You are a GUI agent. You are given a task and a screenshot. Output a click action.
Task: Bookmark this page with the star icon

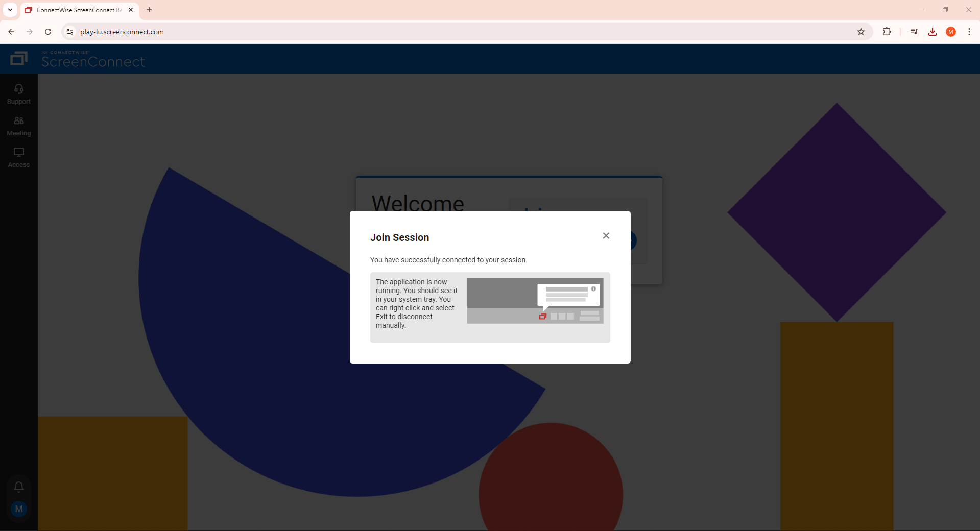point(861,32)
